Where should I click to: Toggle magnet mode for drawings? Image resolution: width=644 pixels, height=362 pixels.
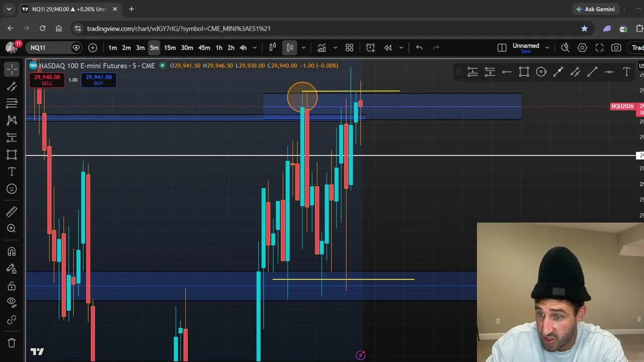pos(12,251)
